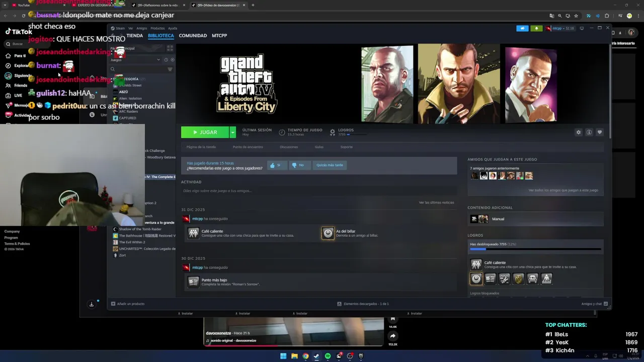The width and height of the screenshot is (644, 362).
Task: Open green notifications bell icon
Action: coord(536,28)
